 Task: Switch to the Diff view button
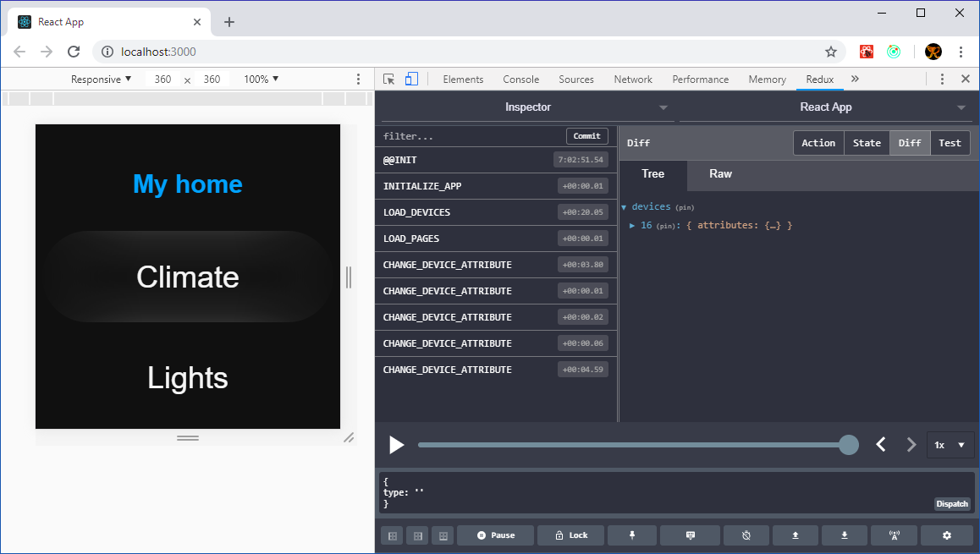[x=910, y=143]
